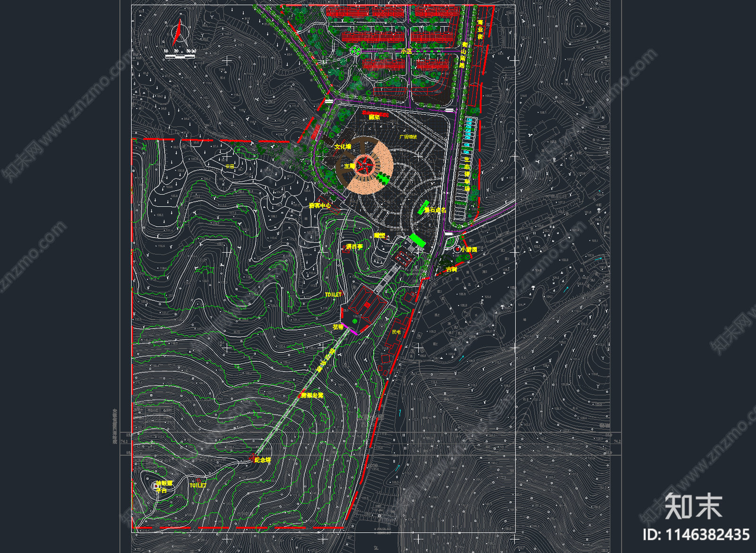The height and width of the screenshot is (553, 756).
Task: Click the 古树 label
Action: [451, 269]
